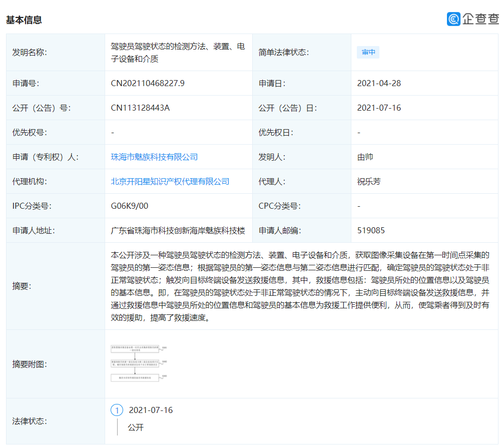Viewport: 504px width, 446px height.
Task: Click the circled number 1 timeline marker
Action: pos(117,410)
